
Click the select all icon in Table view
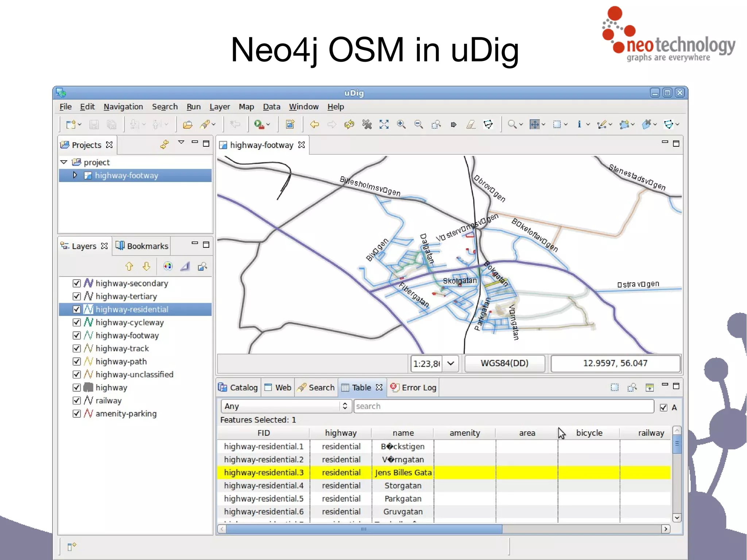(x=615, y=387)
